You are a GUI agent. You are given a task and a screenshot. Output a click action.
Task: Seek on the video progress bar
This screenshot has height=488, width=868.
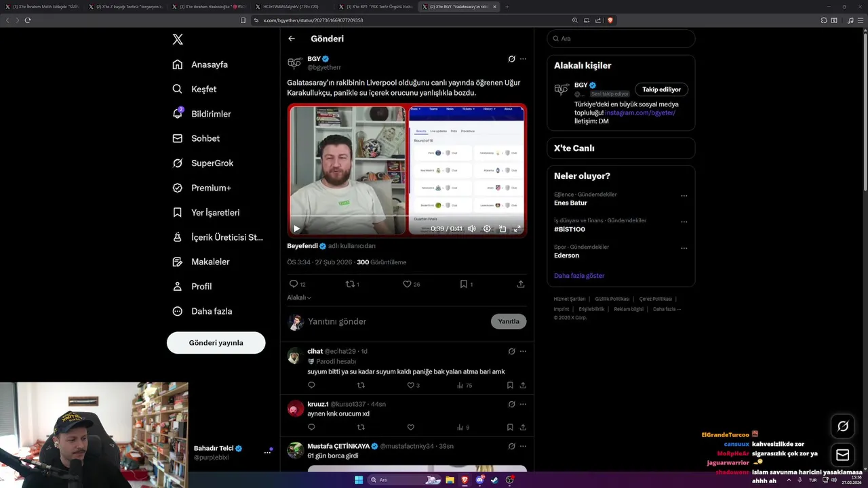coord(407,216)
